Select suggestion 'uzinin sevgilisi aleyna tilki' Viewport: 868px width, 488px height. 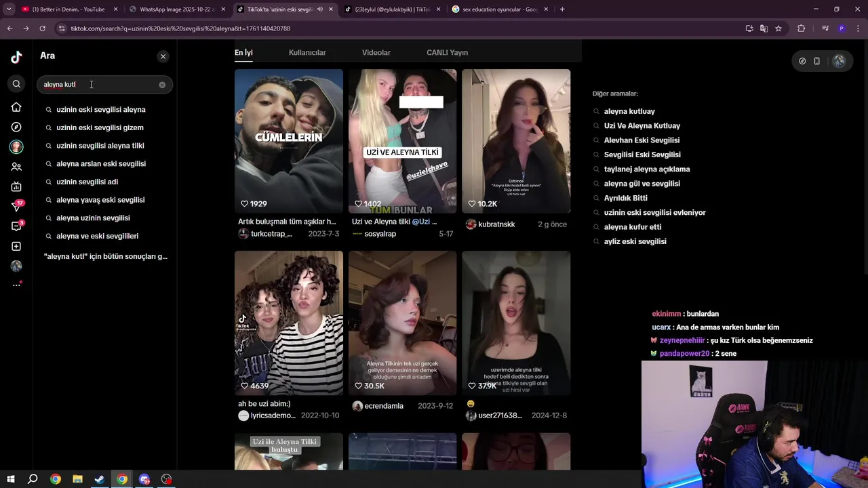tap(100, 146)
